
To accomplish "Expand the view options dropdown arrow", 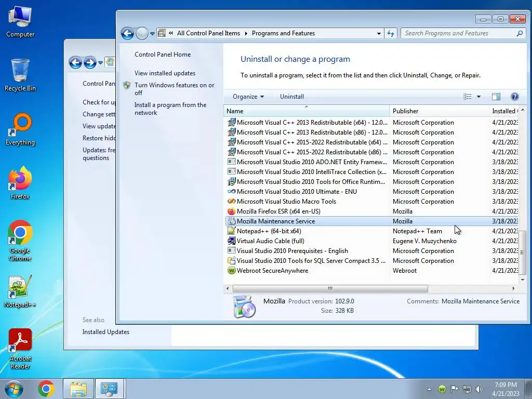I will point(478,97).
